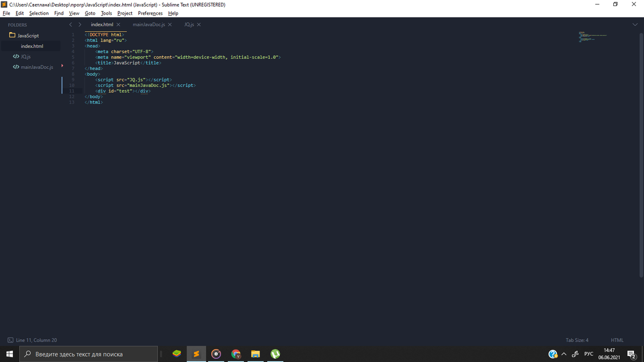644x362 pixels.
Task: Select index.html in the sidebar
Action: tap(32, 46)
